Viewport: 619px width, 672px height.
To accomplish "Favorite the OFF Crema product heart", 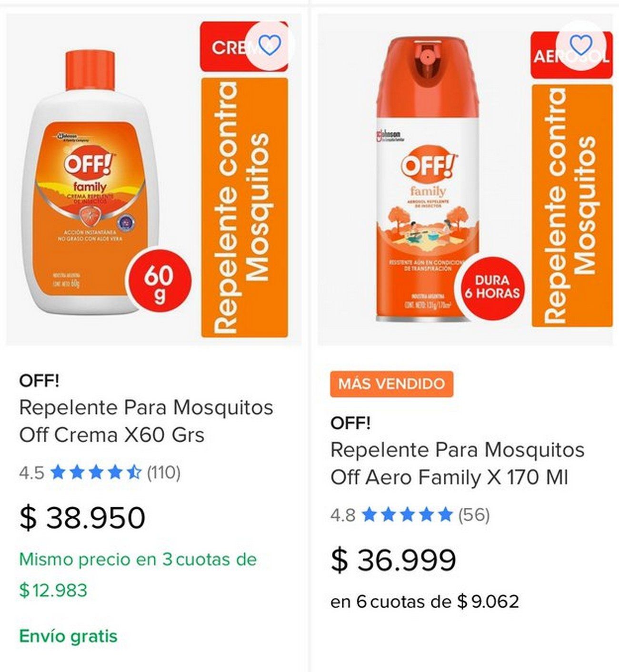I will (270, 46).
